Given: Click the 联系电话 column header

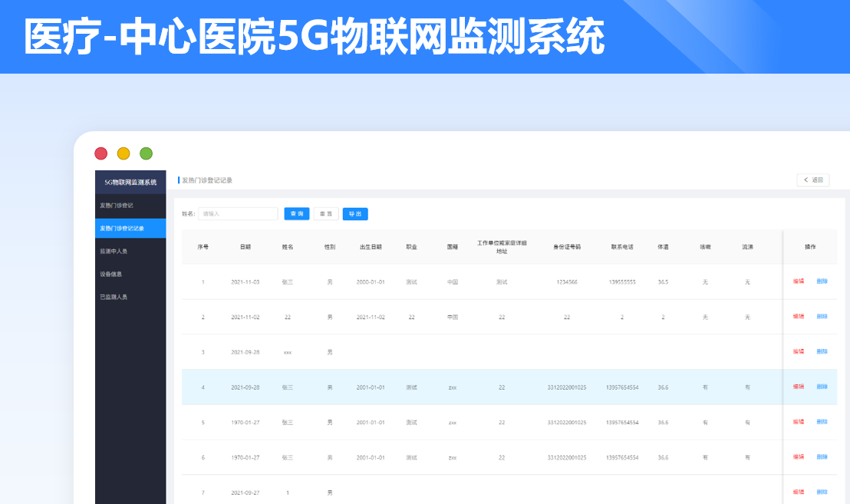Looking at the screenshot, I should [x=622, y=246].
